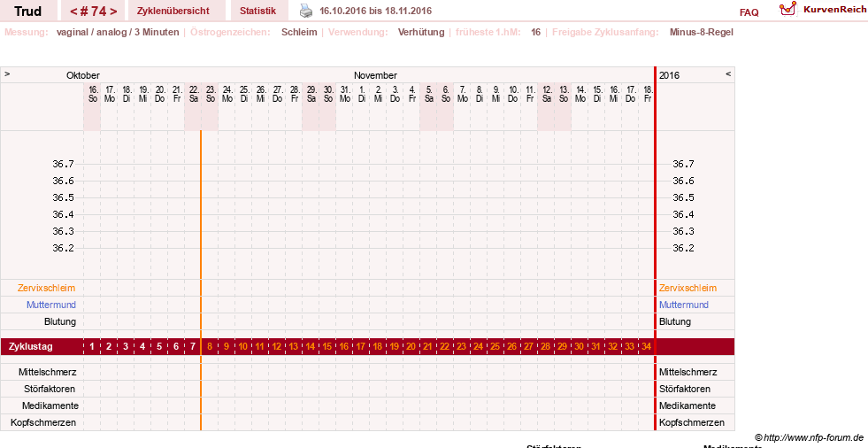Image resolution: width=868 pixels, height=448 pixels.
Task: Select cycle day 7 in Zyklustag row
Action: point(193,347)
